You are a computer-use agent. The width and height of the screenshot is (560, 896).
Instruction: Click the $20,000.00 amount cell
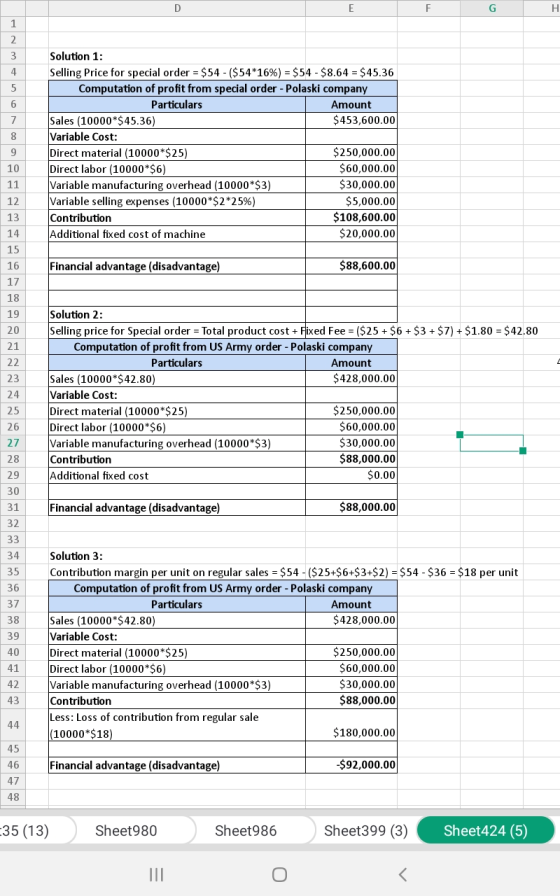pyautogui.click(x=351, y=234)
